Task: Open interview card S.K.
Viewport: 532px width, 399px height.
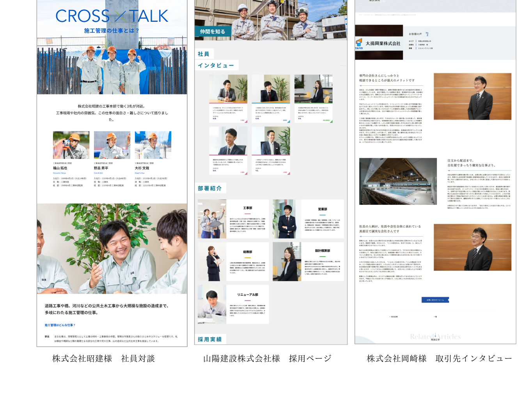Action: 228,151
